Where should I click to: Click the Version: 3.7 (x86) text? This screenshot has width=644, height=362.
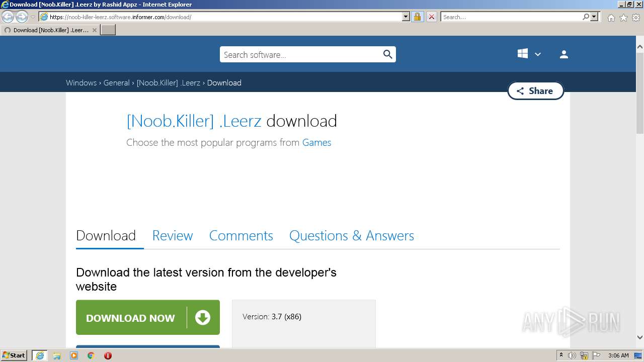(x=272, y=317)
